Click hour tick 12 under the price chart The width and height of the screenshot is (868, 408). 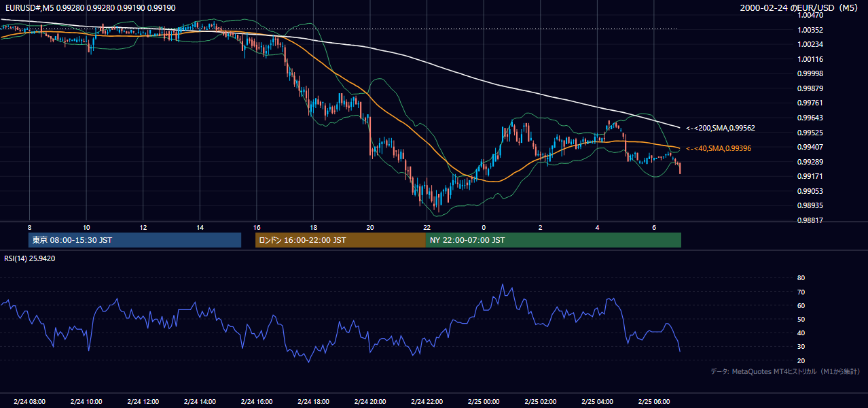(143, 227)
